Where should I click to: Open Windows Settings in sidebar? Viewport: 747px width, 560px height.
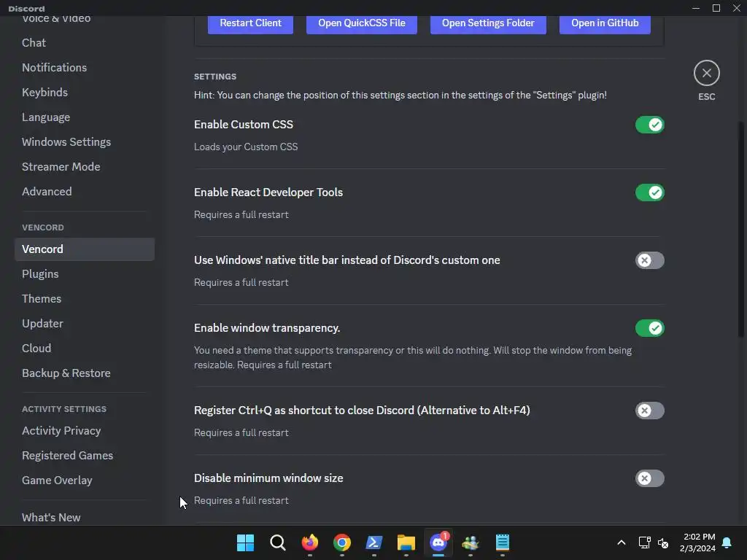pos(85,142)
